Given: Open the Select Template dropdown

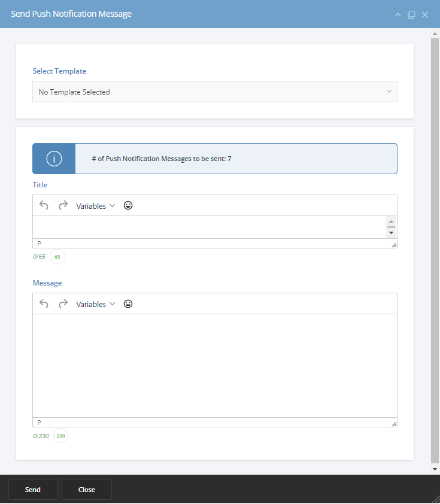Looking at the screenshot, I should [x=215, y=92].
